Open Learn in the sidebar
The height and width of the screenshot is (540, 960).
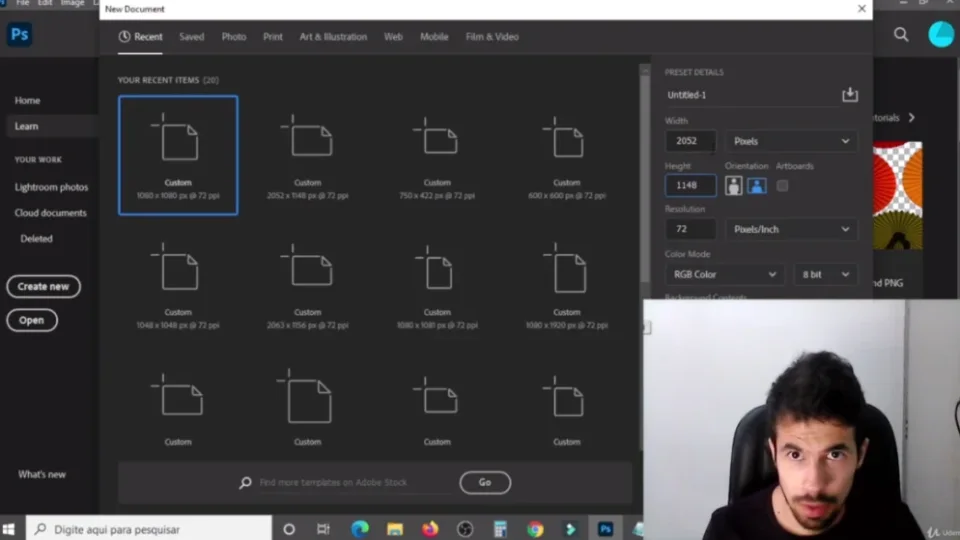tap(26, 126)
